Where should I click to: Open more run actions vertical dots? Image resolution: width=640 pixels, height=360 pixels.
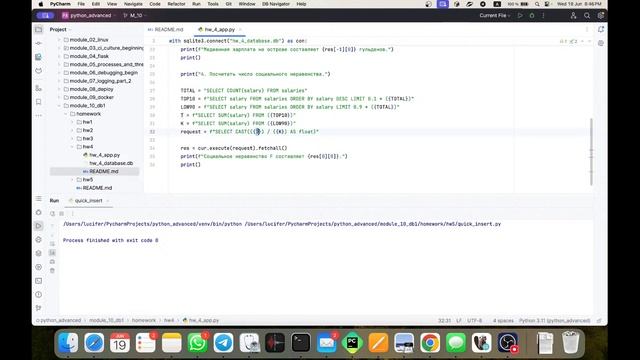pyautogui.click(x=543, y=16)
